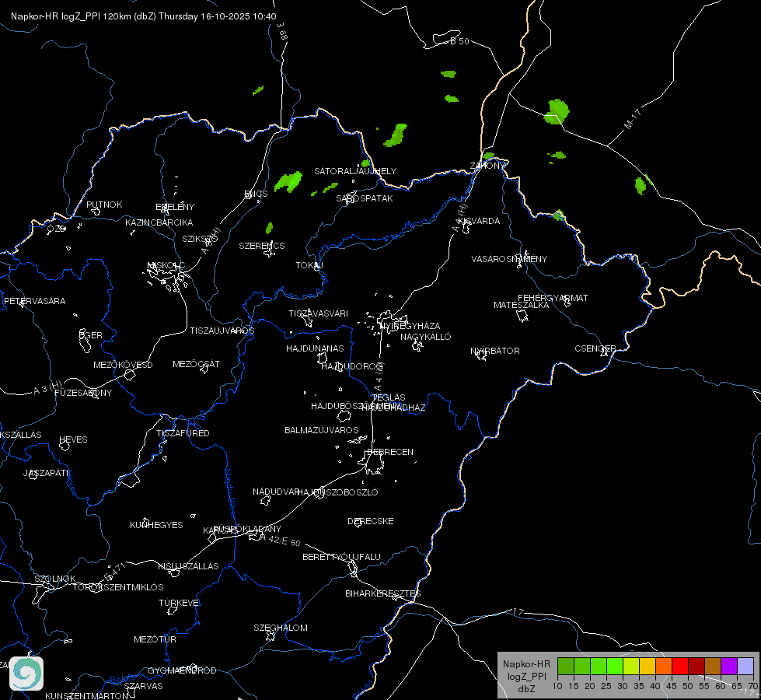The width and height of the screenshot is (761, 700).
Task: Click the TÚRKEVE label
Action: [x=179, y=602]
